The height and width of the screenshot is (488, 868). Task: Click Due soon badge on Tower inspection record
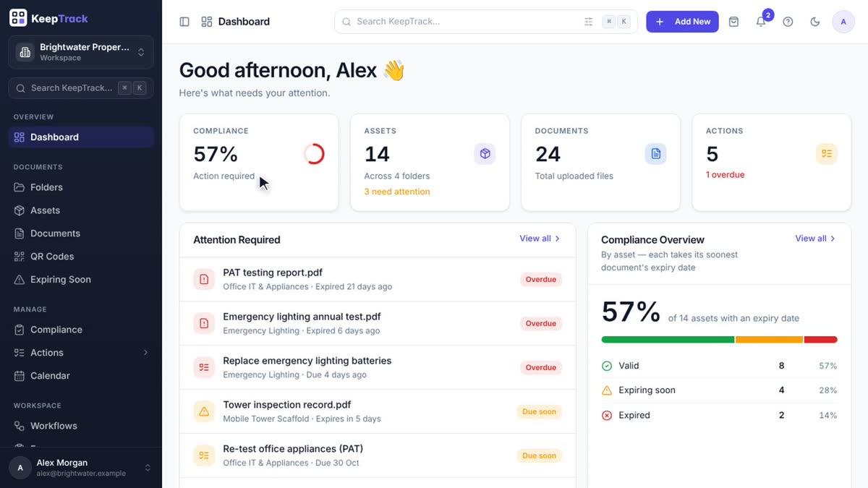pyautogui.click(x=540, y=412)
